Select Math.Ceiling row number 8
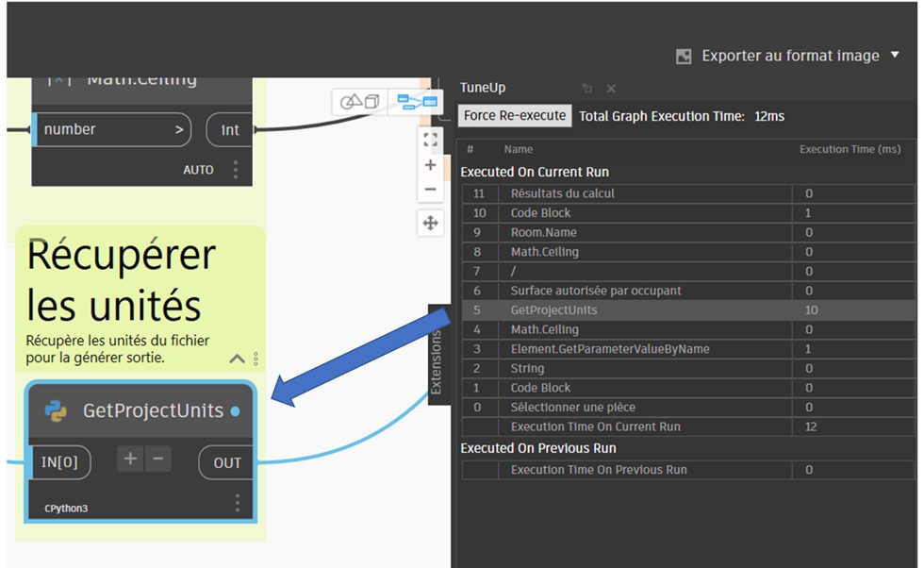 687,252
